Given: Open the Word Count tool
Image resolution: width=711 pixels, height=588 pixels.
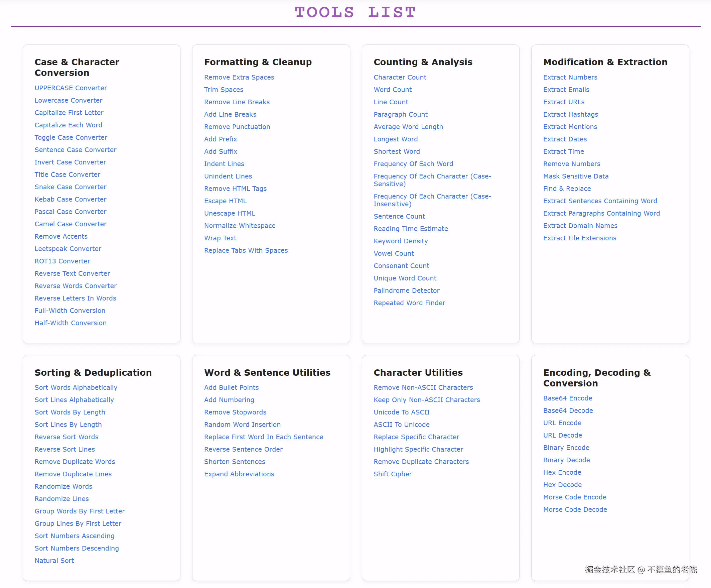Looking at the screenshot, I should point(392,90).
